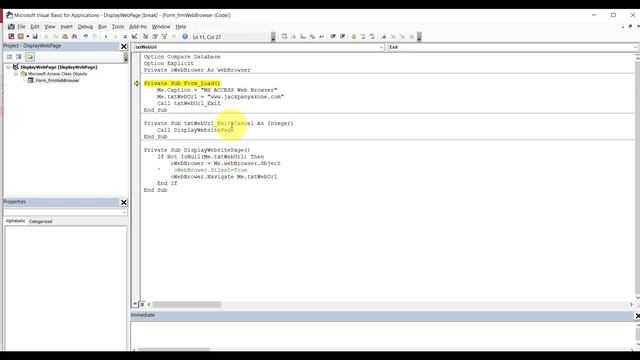Toggle Bookmark using the flag icon

coord(384,37)
